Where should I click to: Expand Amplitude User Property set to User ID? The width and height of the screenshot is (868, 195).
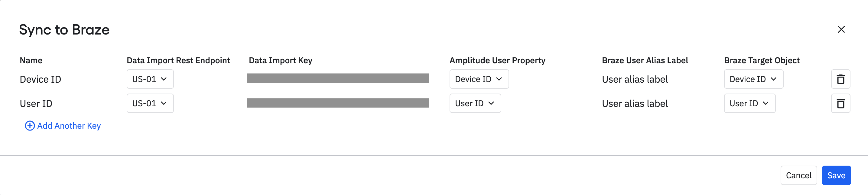coord(475,104)
